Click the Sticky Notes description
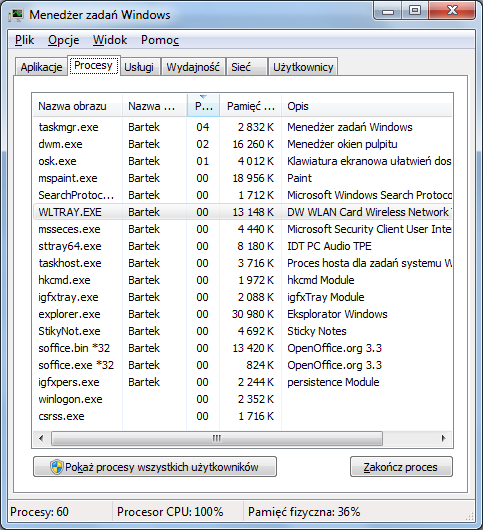The image size is (483, 530). [x=317, y=331]
